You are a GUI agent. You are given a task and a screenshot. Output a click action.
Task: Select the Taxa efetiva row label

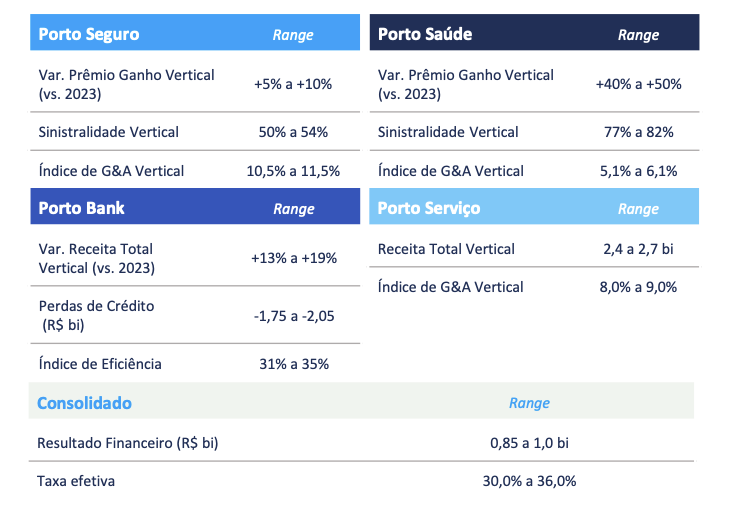[76, 481]
